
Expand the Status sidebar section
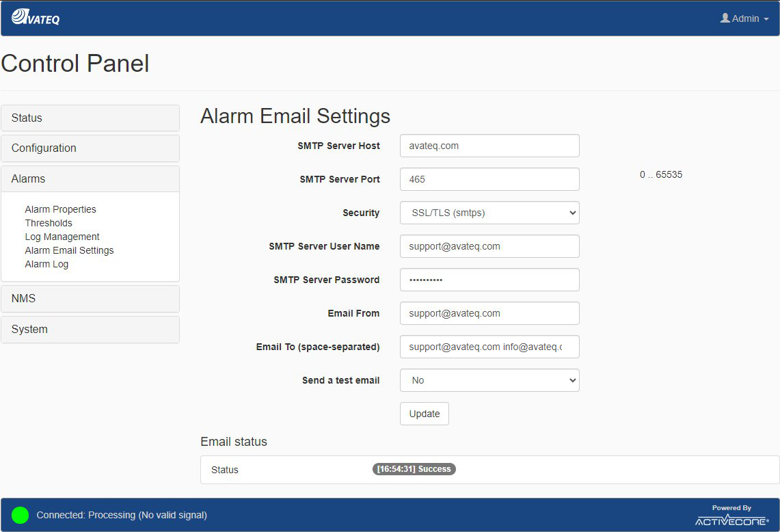90,118
